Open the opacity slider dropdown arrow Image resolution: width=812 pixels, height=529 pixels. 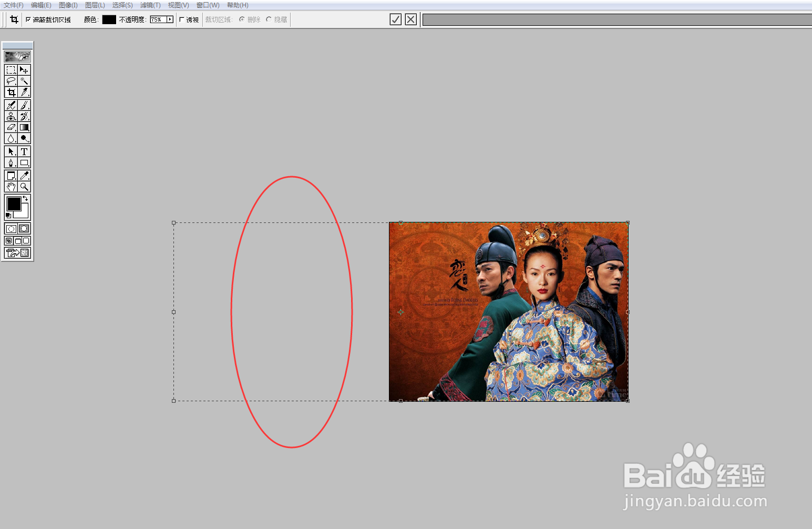[x=170, y=19]
